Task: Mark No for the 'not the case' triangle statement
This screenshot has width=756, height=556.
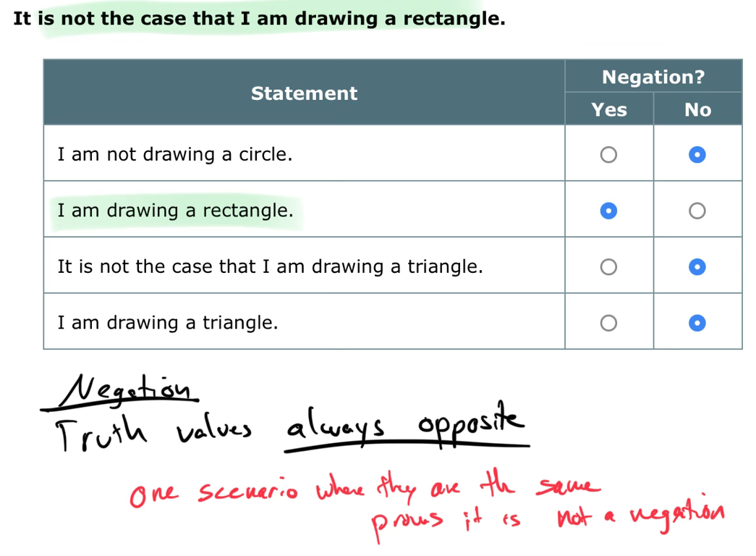Action: click(x=697, y=267)
